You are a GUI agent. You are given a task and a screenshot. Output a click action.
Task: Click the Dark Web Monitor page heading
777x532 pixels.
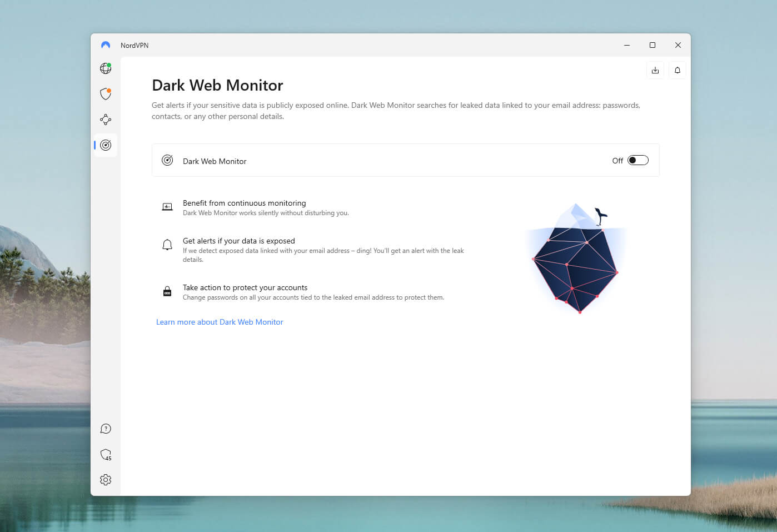coord(217,85)
